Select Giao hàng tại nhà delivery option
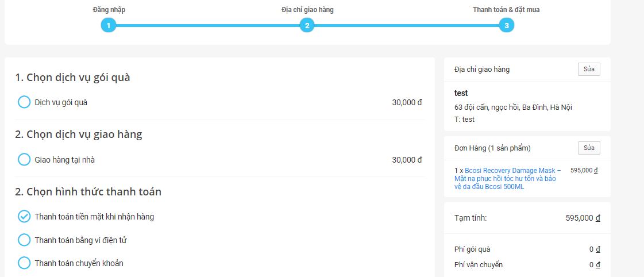Viewport: 644px width, 277px height. coord(24,159)
